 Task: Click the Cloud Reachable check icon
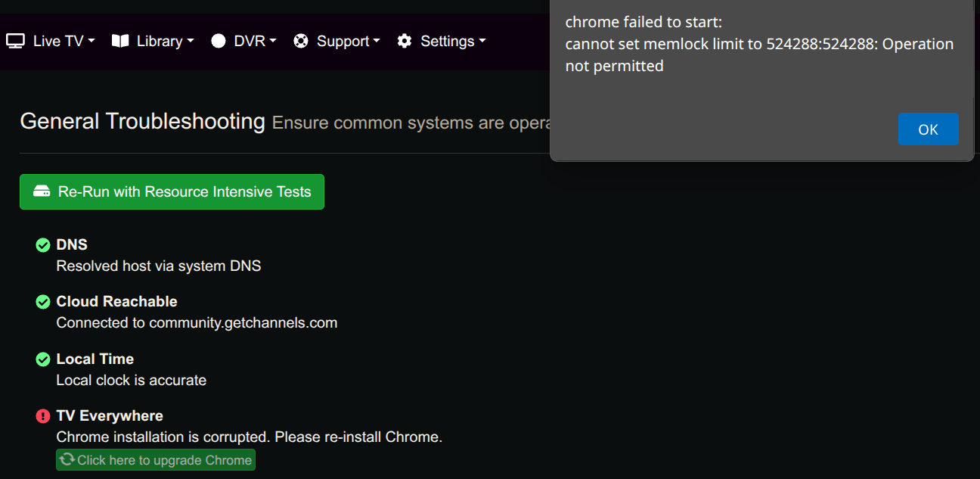43,302
